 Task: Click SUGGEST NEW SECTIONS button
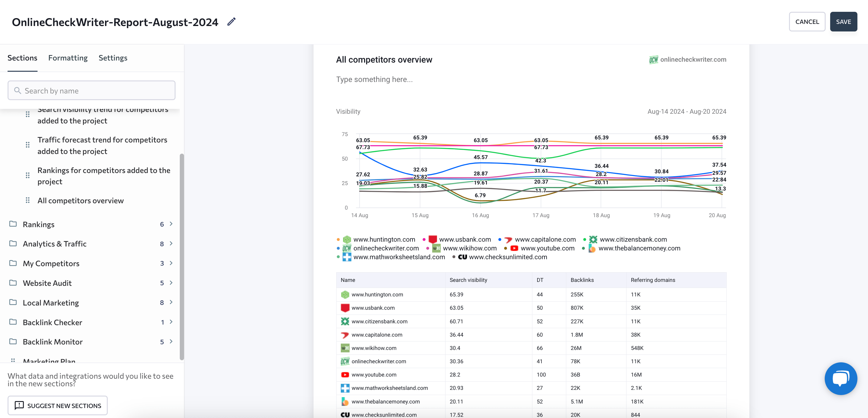58,406
